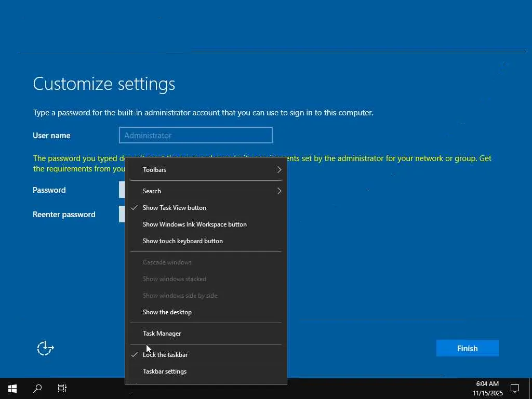
Task: Select Show the desktop menu item
Action: click(x=167, y=312)
